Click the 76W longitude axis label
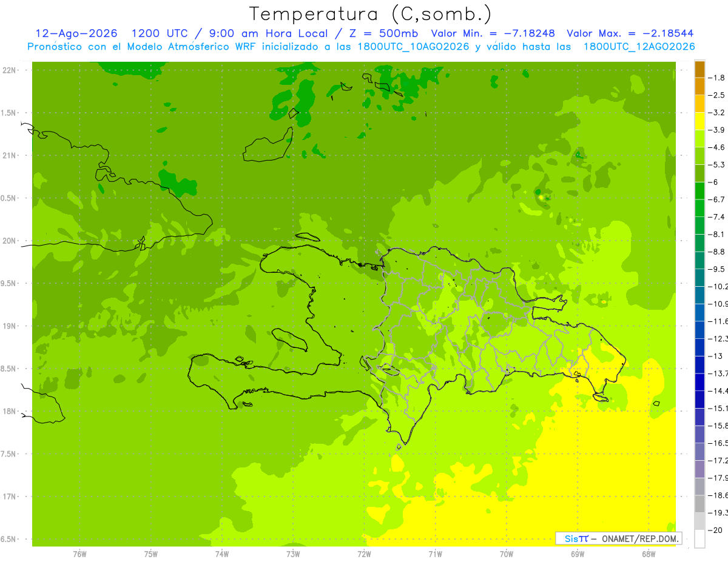The height and width of the screenshot is (562, 728). point(79,554)
